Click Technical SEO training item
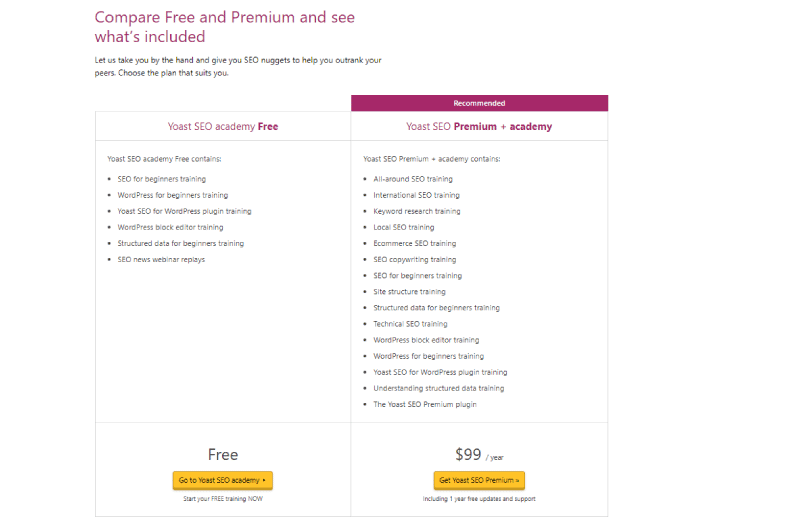This screenshot has height=530, width=800. [410, 323]
